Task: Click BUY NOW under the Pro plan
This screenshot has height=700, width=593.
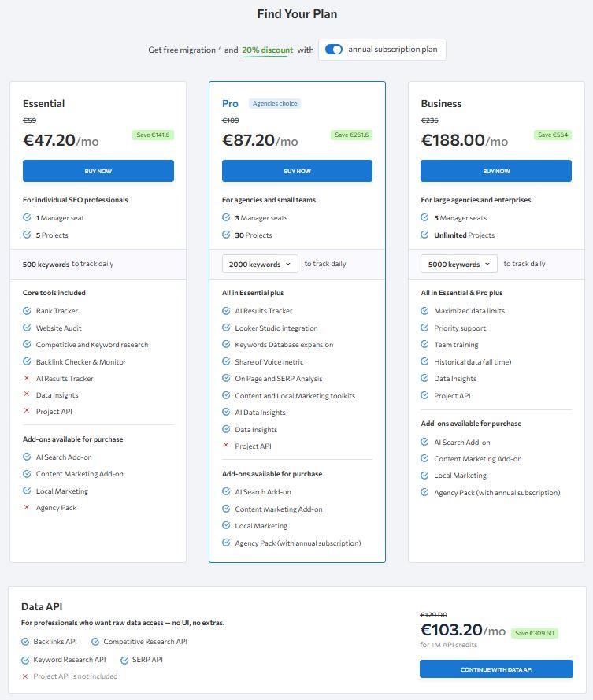Action: (x=298, y=170)
